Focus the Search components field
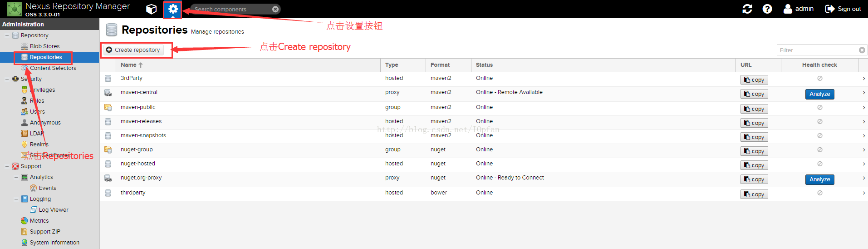868x249 pixels. (231, 9)
